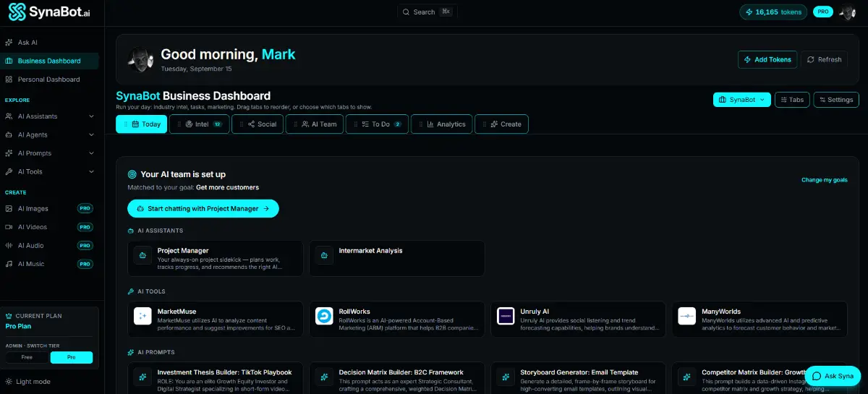Open dashboard Settings
This screenshot has width=868, height=394.
pyautogui.click(x=836, y=100)
